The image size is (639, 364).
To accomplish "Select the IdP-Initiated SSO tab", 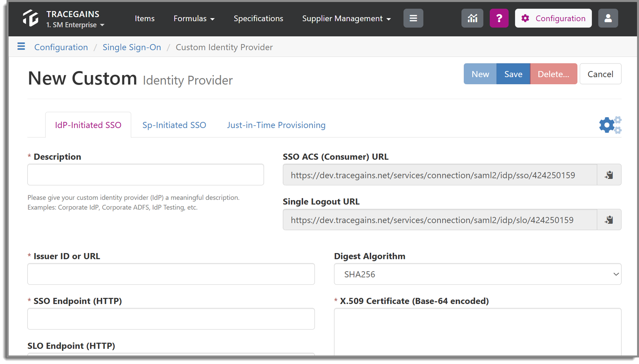I will [88, 125].
